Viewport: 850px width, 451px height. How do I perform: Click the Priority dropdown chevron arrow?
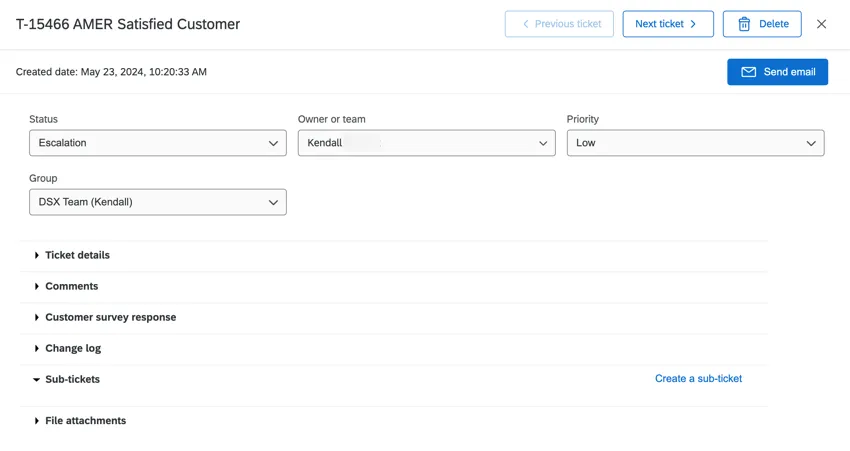[811, 143]
